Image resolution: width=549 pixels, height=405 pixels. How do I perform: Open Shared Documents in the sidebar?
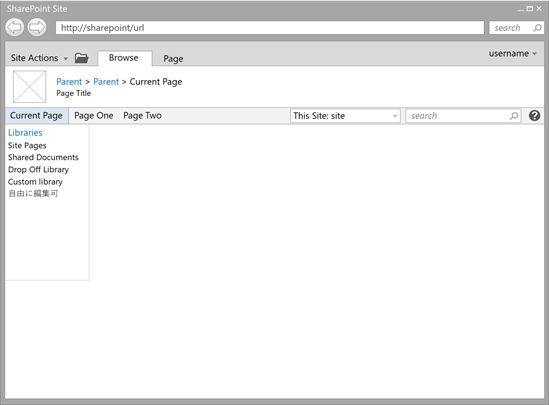click(43, 157)
